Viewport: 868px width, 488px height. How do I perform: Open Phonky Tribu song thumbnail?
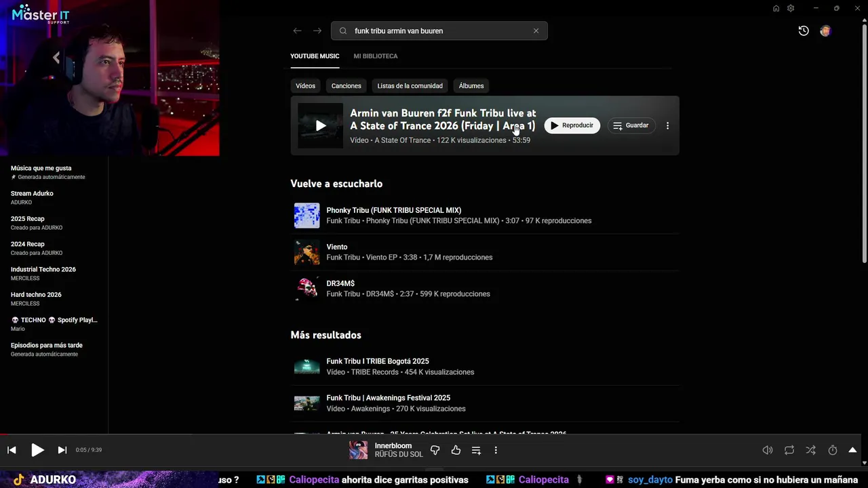click(307, 216)
